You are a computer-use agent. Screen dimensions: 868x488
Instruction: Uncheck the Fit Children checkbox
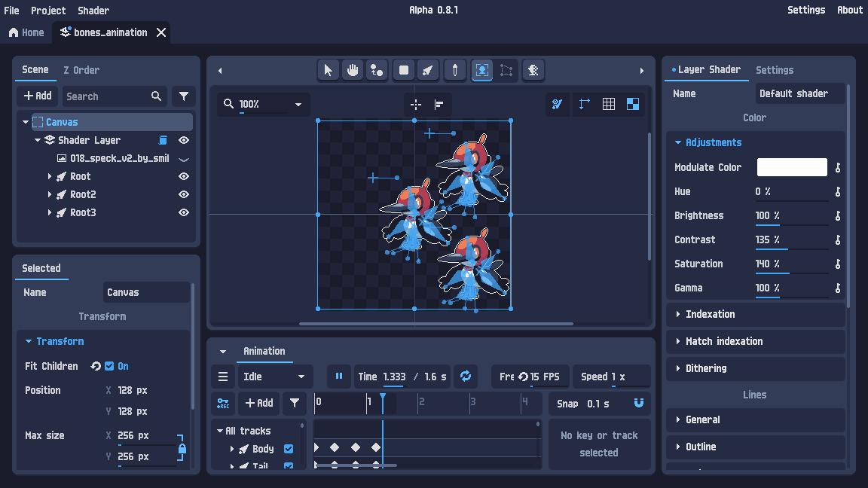(x=109, y=366)
